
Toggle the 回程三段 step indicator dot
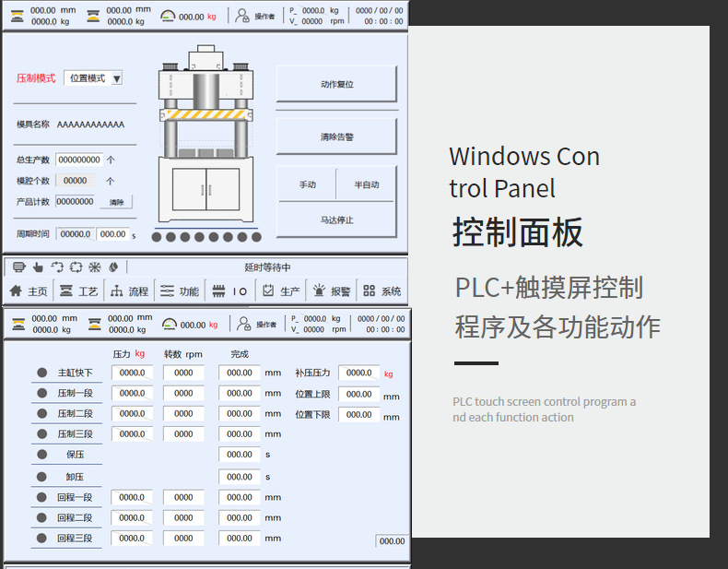41,538
